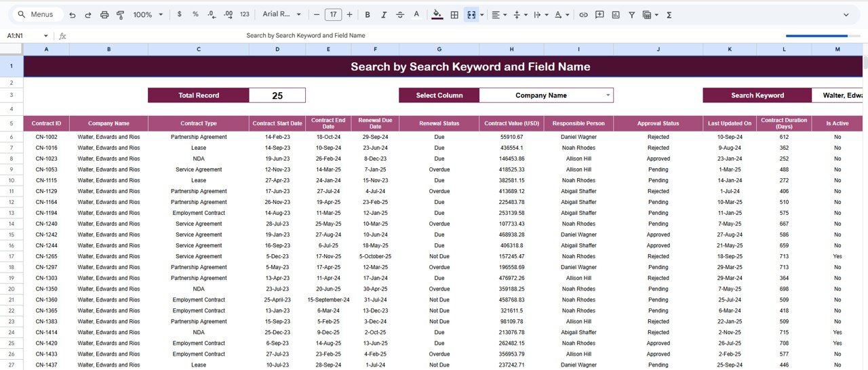Viewport: 868px width, 370px height.
Task: Select column D header
Action: pos(277,49)
